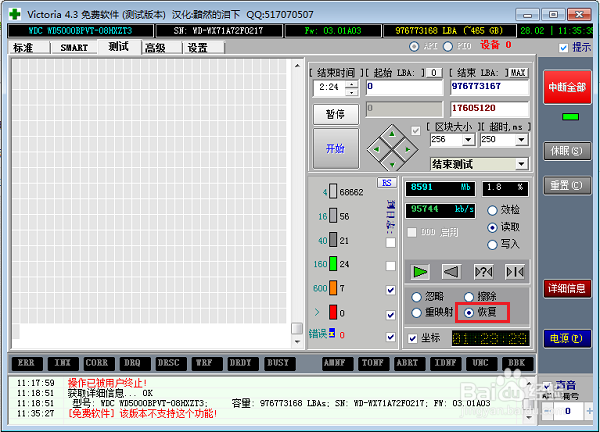The image size is (600, 432).
Task: Click the BBK error indicator
Action: 517,363
